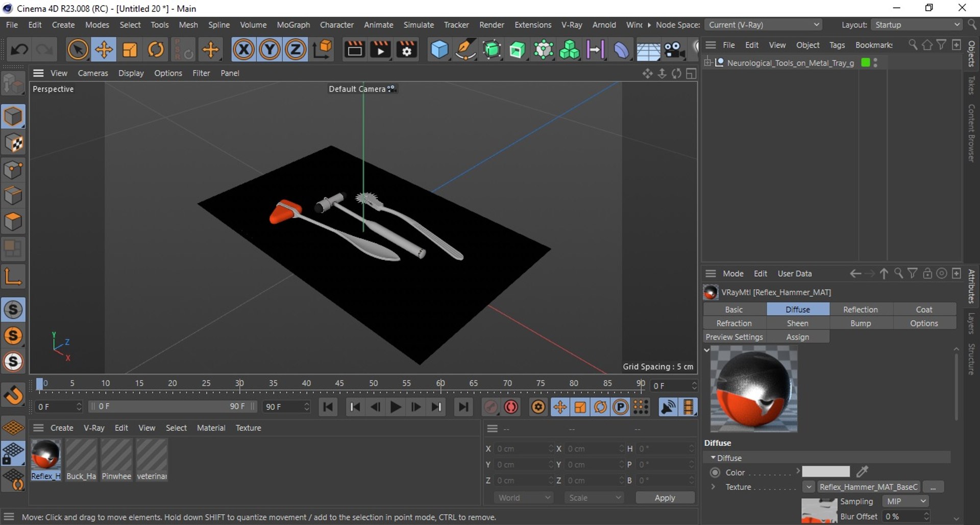
Task: Click Render View clapperboard icon
Action: click(x=354, y=50)
